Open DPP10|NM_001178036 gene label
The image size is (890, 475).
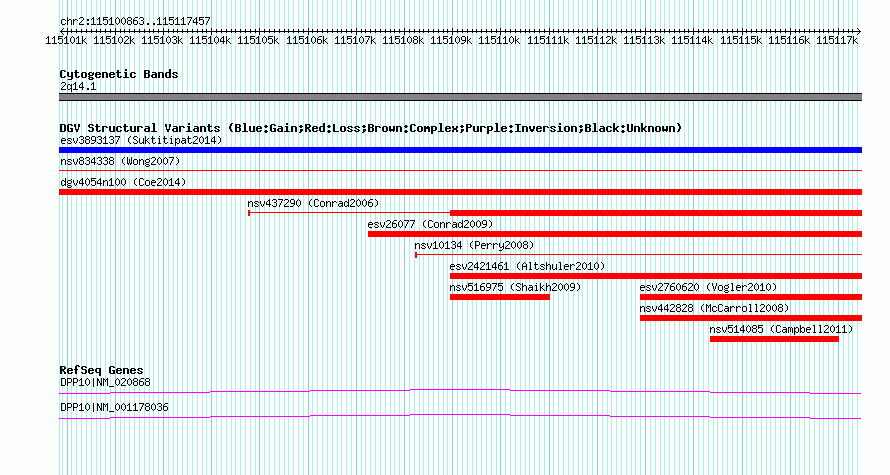coord(114,407)
